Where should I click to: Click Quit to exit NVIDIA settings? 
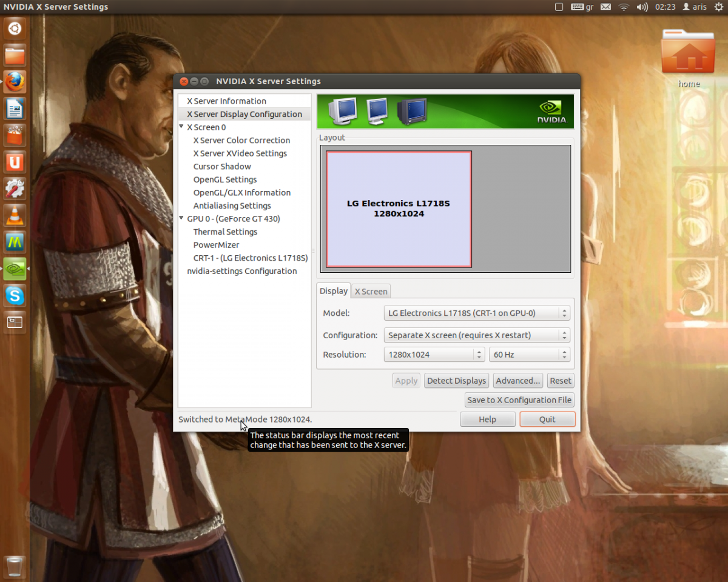[x=547, y=420]
